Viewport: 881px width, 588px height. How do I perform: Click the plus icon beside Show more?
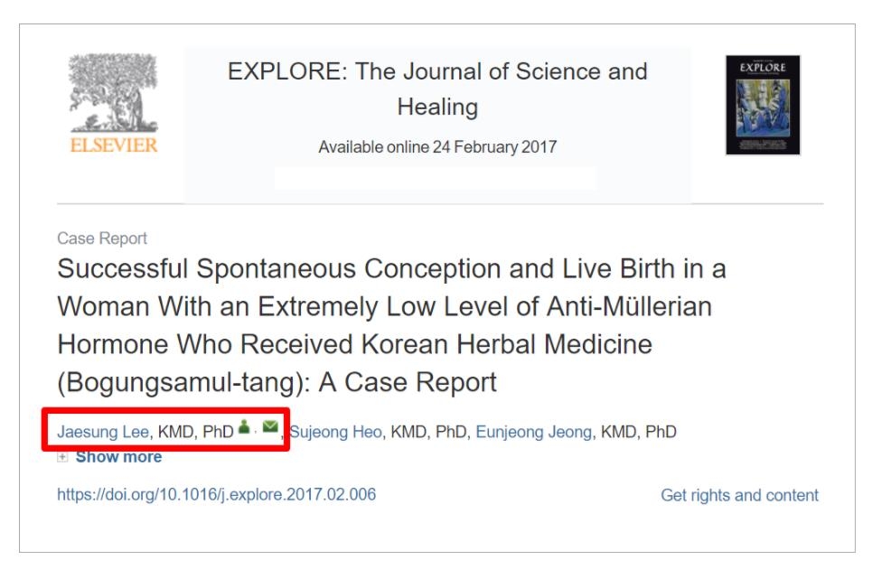62,457
